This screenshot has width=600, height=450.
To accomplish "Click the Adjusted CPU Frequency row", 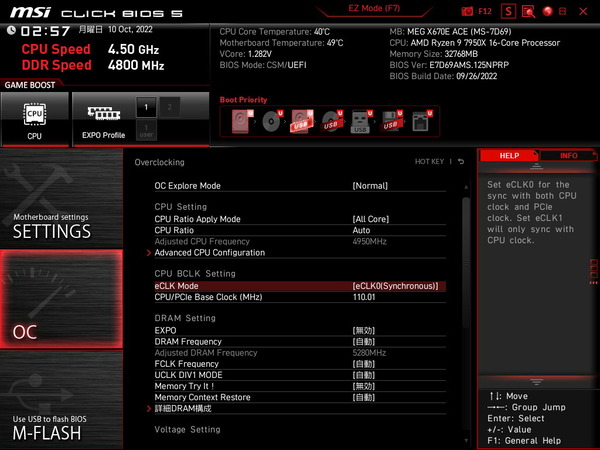I will point(300,242).
